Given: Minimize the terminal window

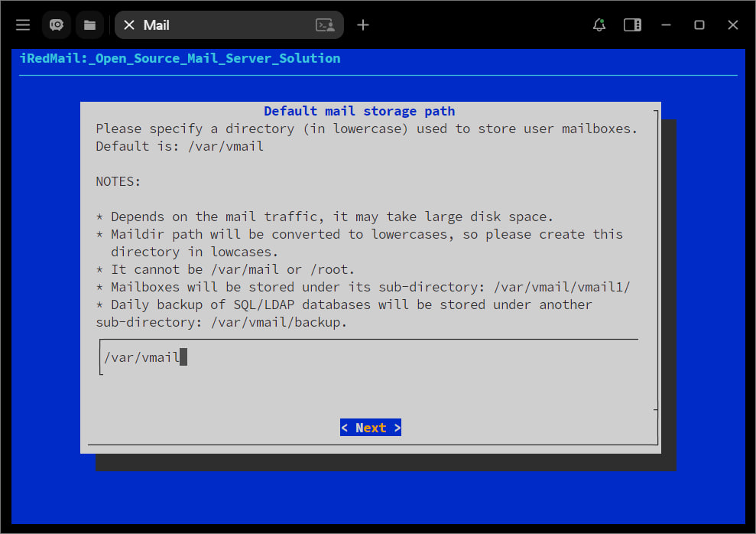Looking at the screenshot, I should (666, 25).
